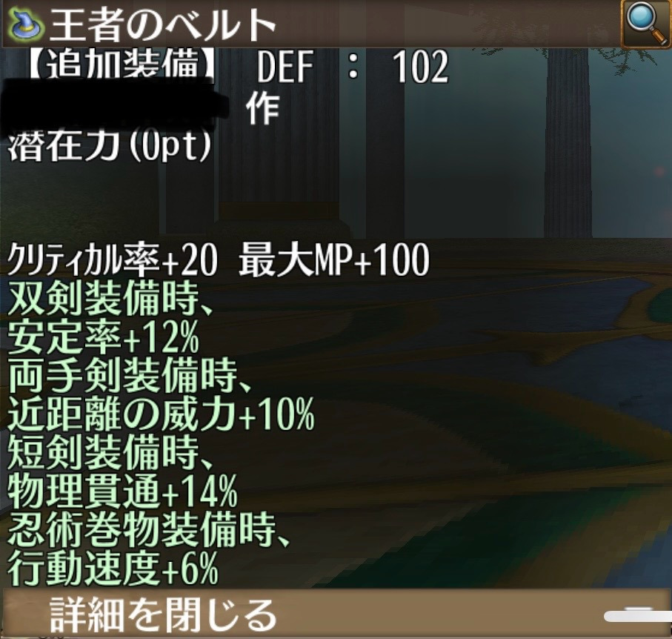Select the 両手剣装備時 condition line
This screenshot has height=639, width=672.
tap(130, 376)
